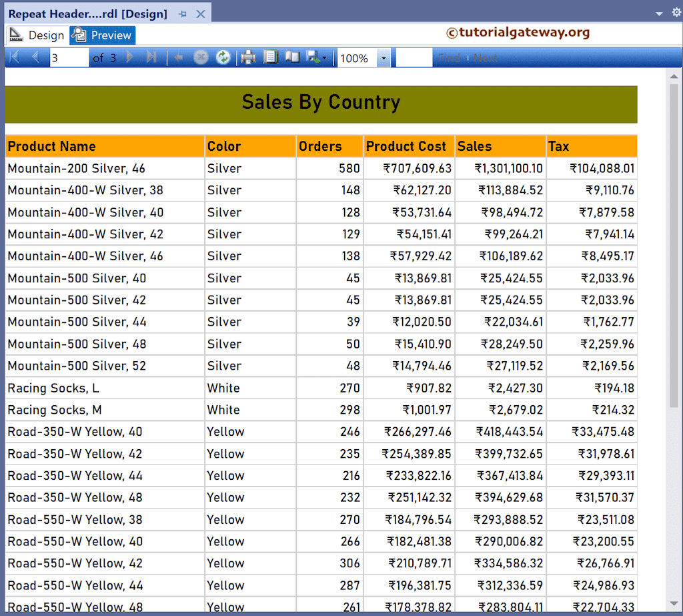Click the Find text input box
Screen dimensions: 683x616
click(414, 58)
